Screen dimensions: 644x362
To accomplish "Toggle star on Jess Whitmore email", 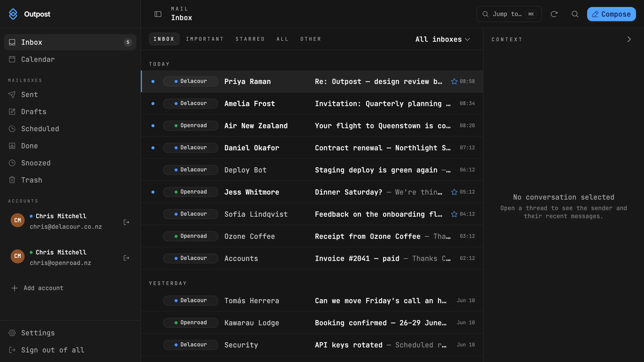I will tap(454, 192).
